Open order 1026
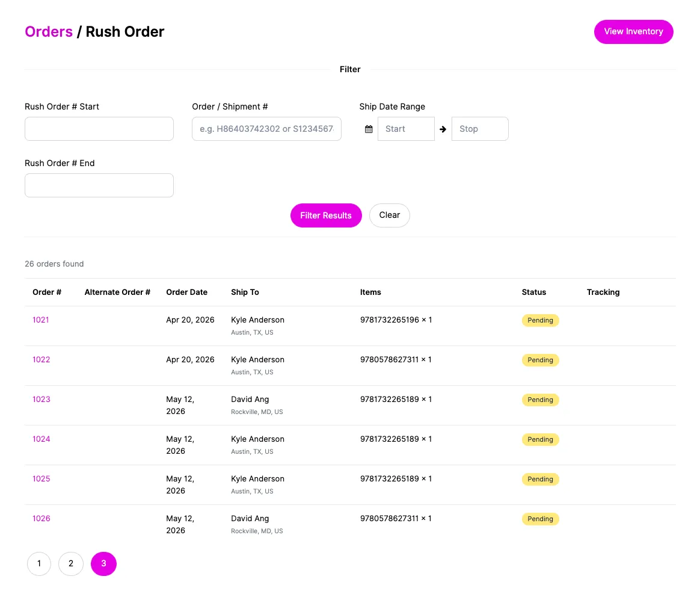700x591 pixels. (41, 519)
